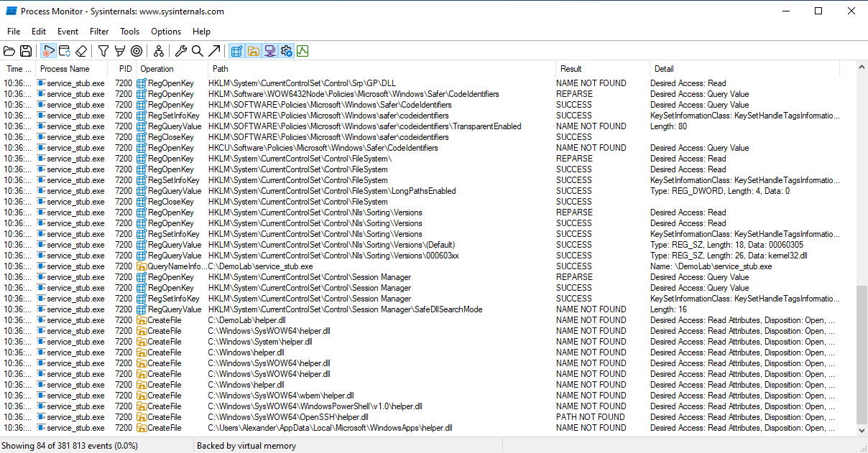
Task: Open the Highlight dialog from the highlighter icon
Action: (120, 51)
